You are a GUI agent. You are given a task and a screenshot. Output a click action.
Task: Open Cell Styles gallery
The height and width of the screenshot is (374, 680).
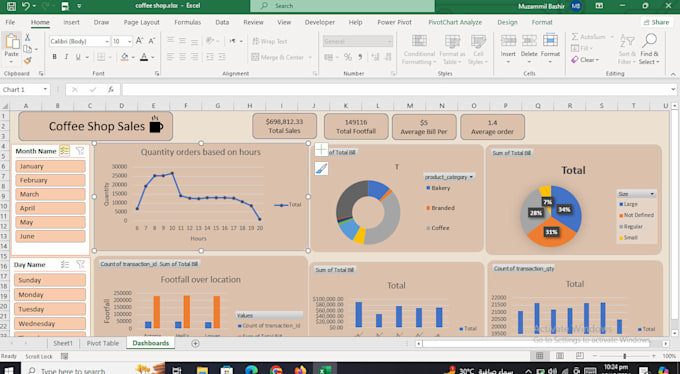[x=478, y=49]
